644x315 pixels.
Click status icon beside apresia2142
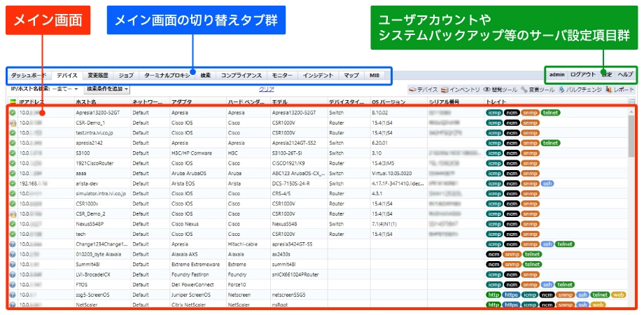pyautogui.click(x=13, y=143)
